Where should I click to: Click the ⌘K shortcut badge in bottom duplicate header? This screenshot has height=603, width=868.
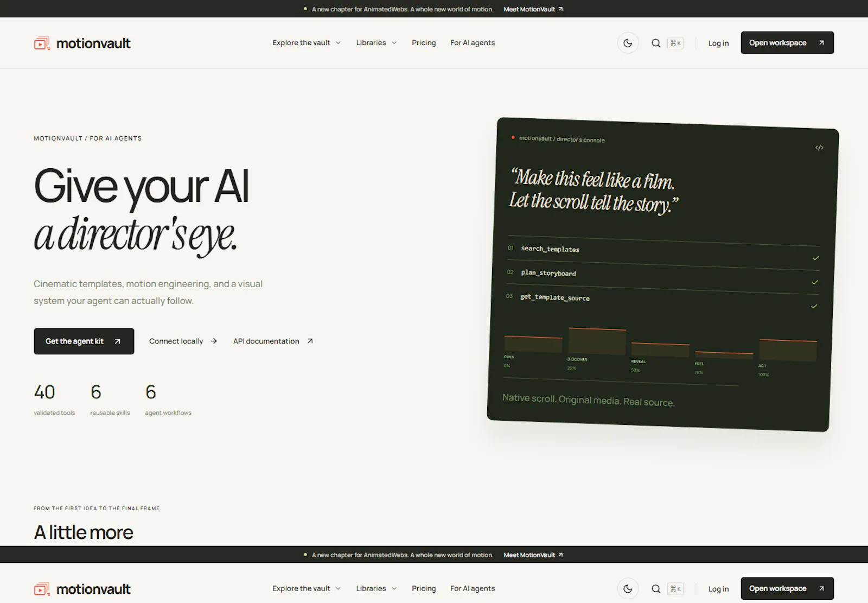pos(675,589)
